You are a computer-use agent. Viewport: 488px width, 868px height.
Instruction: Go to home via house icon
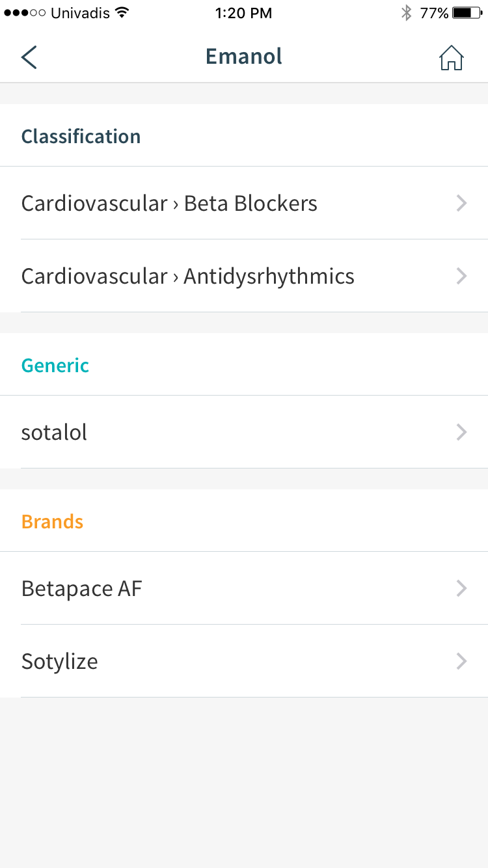pos(451,57)
